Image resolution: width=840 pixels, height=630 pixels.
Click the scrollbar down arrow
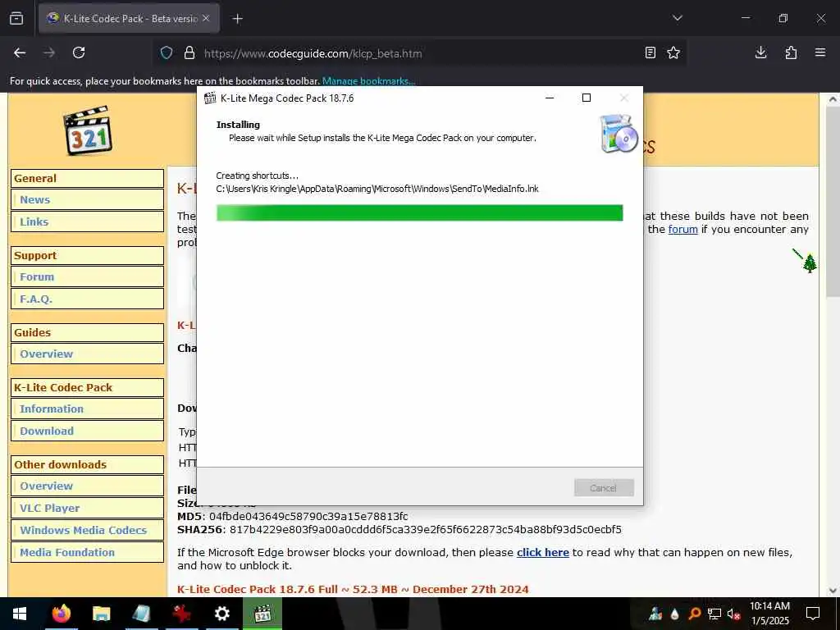[833, 591]
